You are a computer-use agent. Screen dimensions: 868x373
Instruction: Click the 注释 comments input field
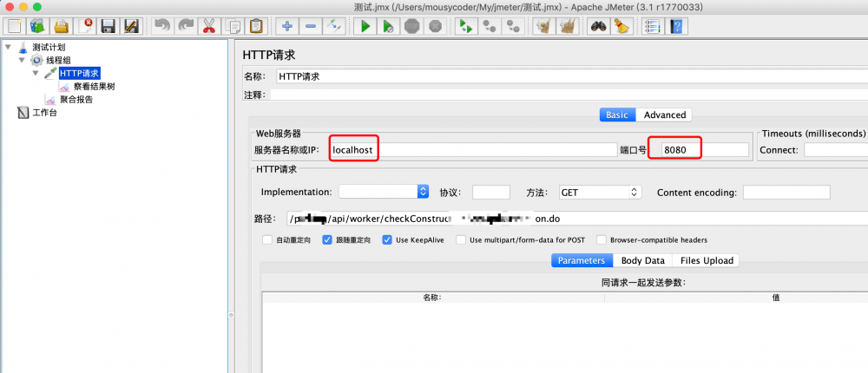(x=569, y=95)
